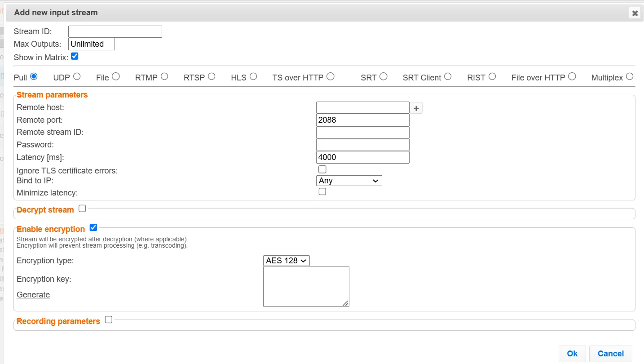Pick the RTSP input type

click(x=212, y=76)
